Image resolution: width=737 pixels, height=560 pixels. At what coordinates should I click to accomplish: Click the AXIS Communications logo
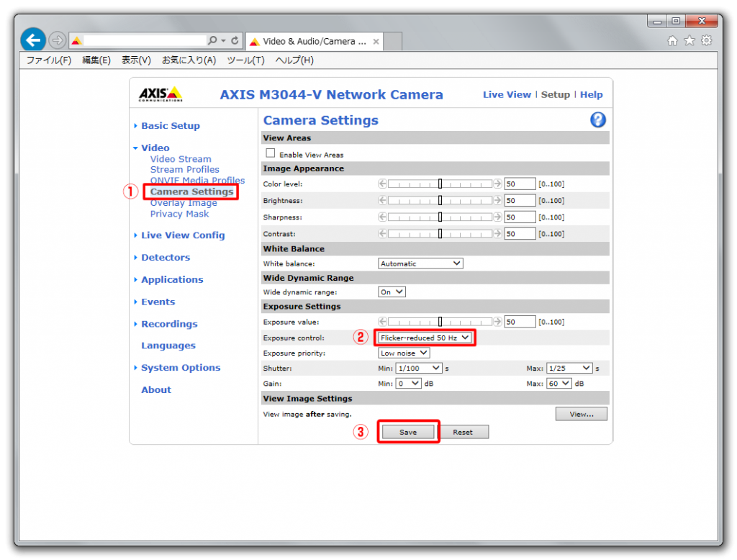(160, 94)
